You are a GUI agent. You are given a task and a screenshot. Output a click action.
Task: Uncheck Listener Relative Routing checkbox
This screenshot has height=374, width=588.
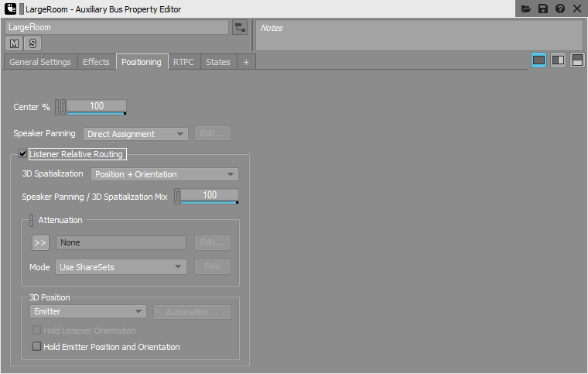click(x=23, y=154)
